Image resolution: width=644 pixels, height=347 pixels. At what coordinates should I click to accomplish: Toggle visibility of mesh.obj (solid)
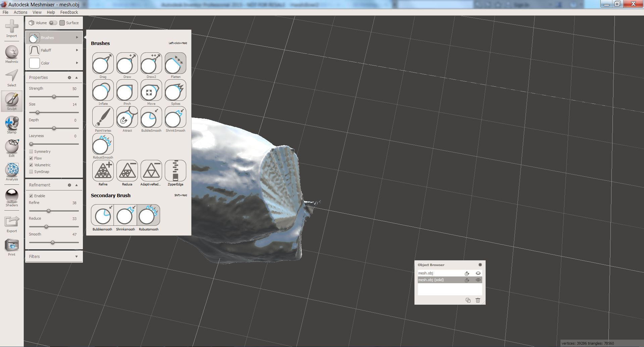pyautogui.click(x=478, y=280)
